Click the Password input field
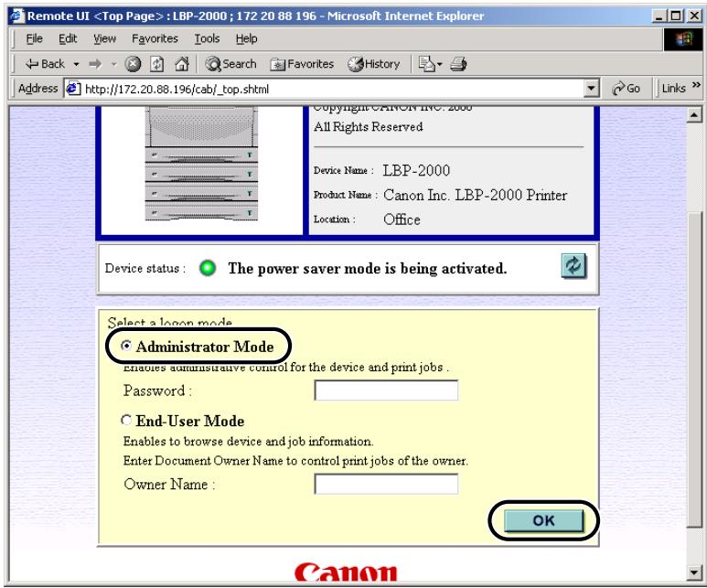 (386, 390)
